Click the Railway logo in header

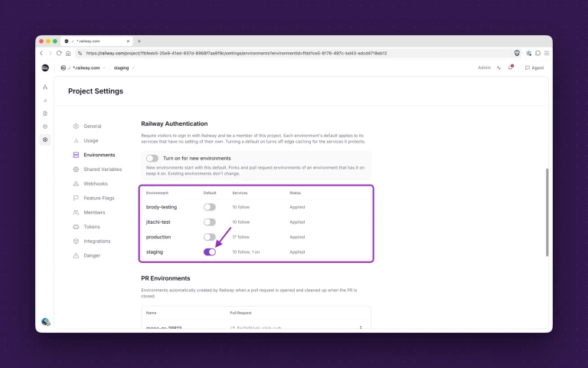[45, 68]
